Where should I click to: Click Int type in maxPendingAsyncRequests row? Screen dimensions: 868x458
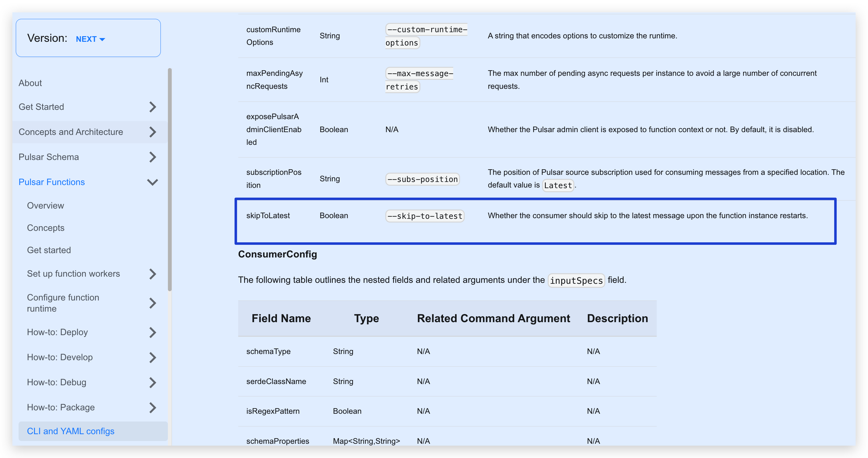[324, 80]
